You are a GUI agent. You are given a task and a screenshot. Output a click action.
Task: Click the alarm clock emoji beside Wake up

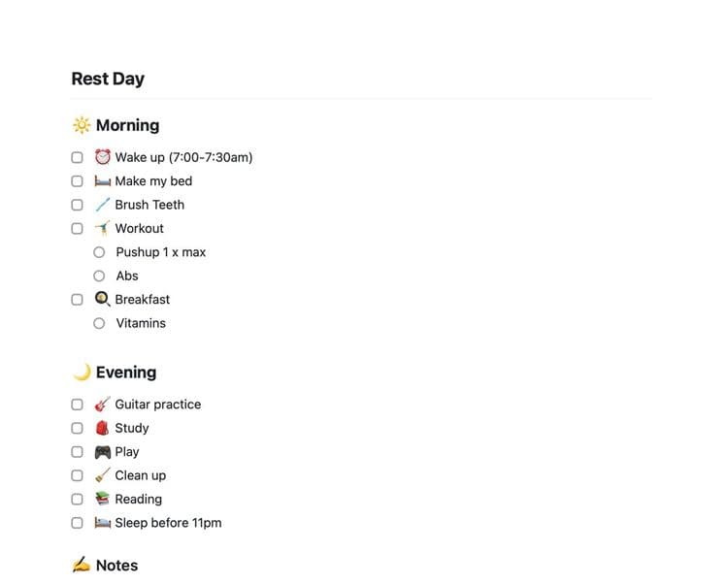coord(103,157)
